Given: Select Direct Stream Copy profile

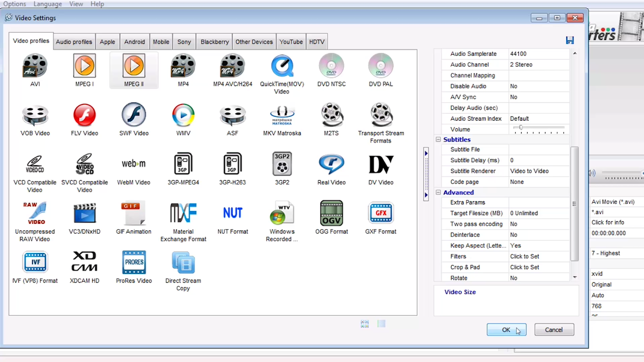Looking at the screenshot, I should point(183,271).
